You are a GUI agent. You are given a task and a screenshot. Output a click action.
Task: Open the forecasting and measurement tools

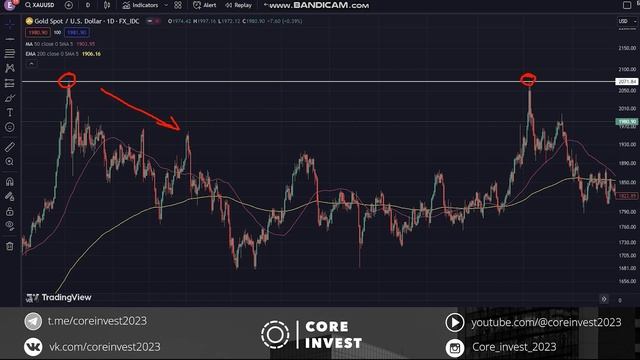click(10, 83)
